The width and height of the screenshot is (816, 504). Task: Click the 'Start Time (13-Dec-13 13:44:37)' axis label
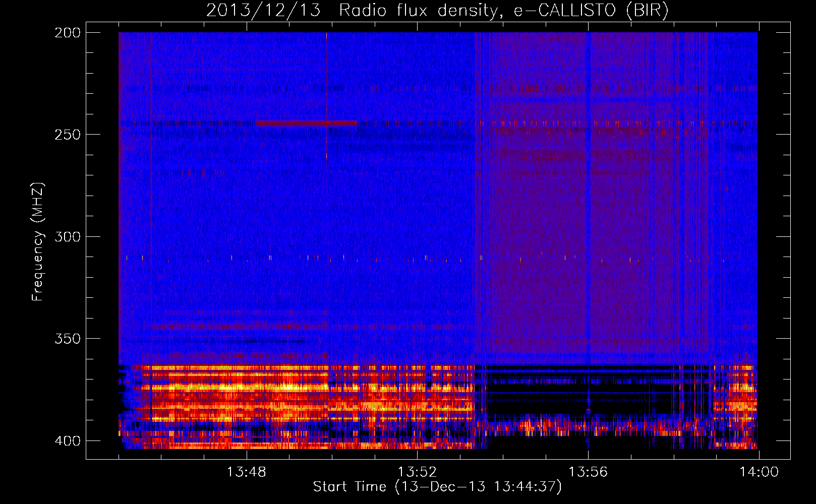click(437, 487)
